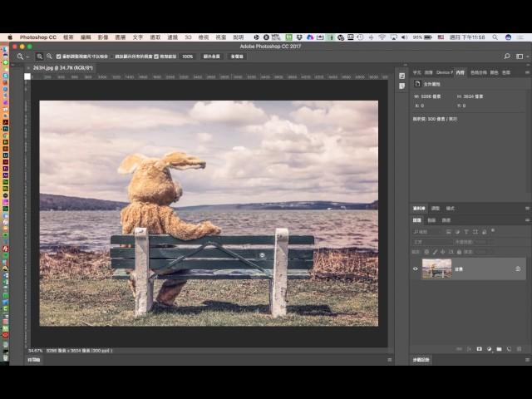Open the top collapsed panel icon in dock
Image resolution: width=532 pixels, height=399 pixels.
(x=402, y=76)
